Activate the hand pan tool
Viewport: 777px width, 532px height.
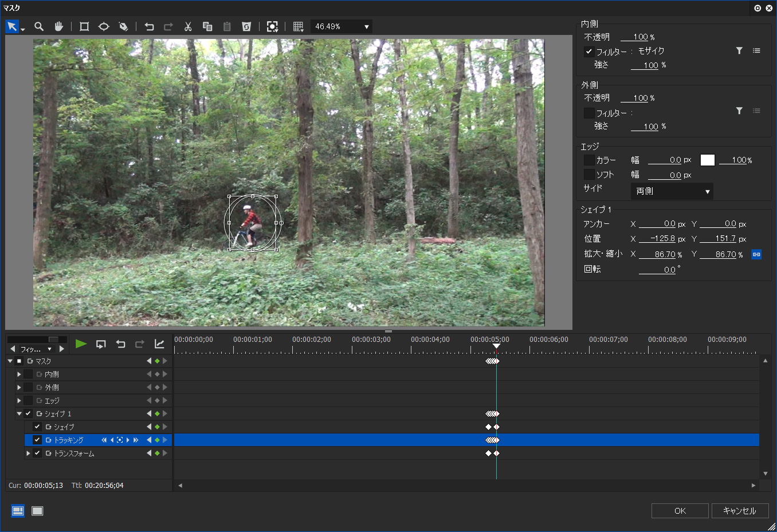point(58,26)
